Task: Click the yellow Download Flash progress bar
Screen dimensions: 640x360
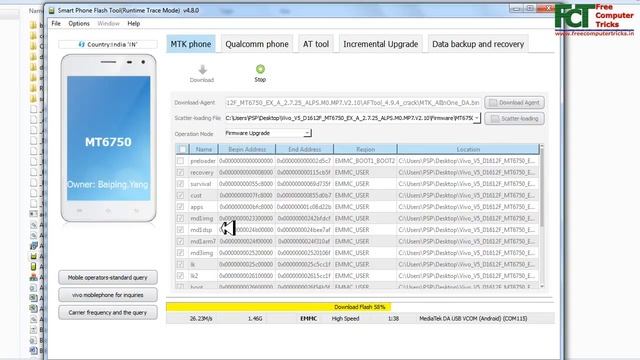Action: [x=278, y=307]
